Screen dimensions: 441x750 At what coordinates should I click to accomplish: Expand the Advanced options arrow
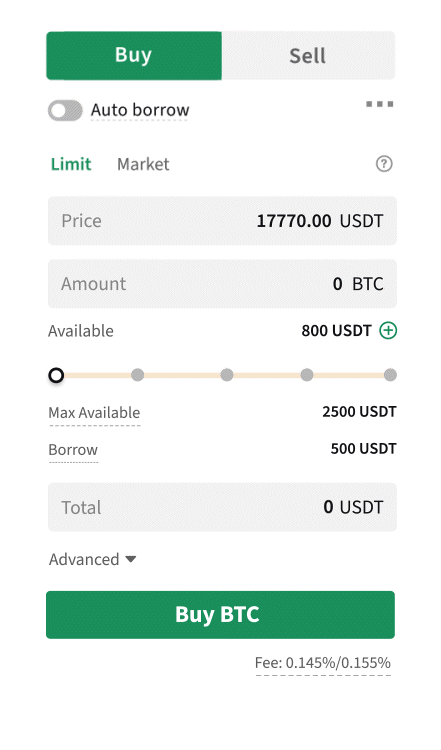point(131,559)
